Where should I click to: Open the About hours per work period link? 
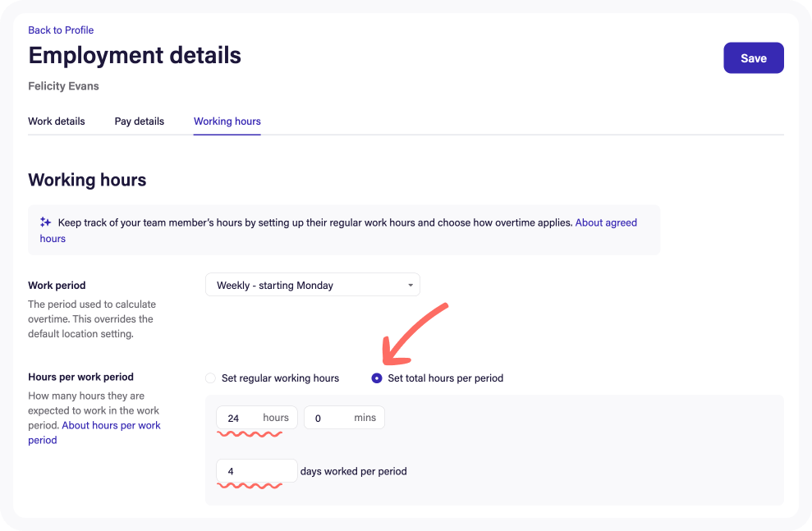click(111, 425)
